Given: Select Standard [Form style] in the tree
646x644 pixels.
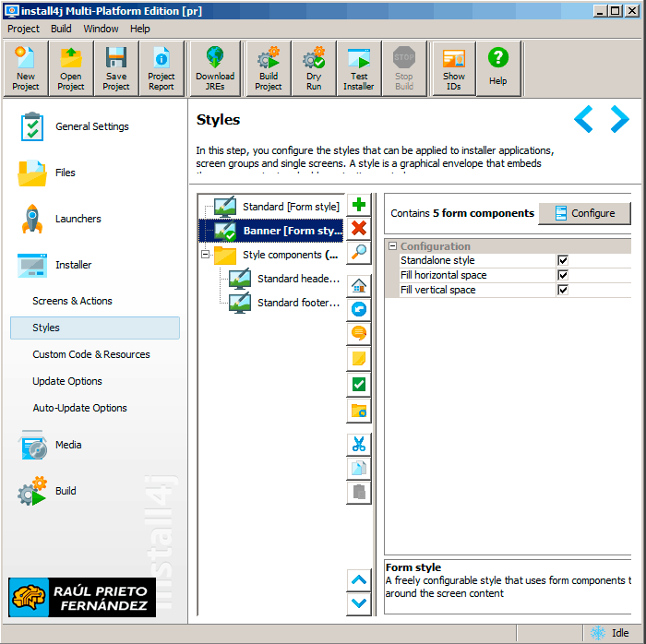Looking at the screenshot, I should 290,207.
